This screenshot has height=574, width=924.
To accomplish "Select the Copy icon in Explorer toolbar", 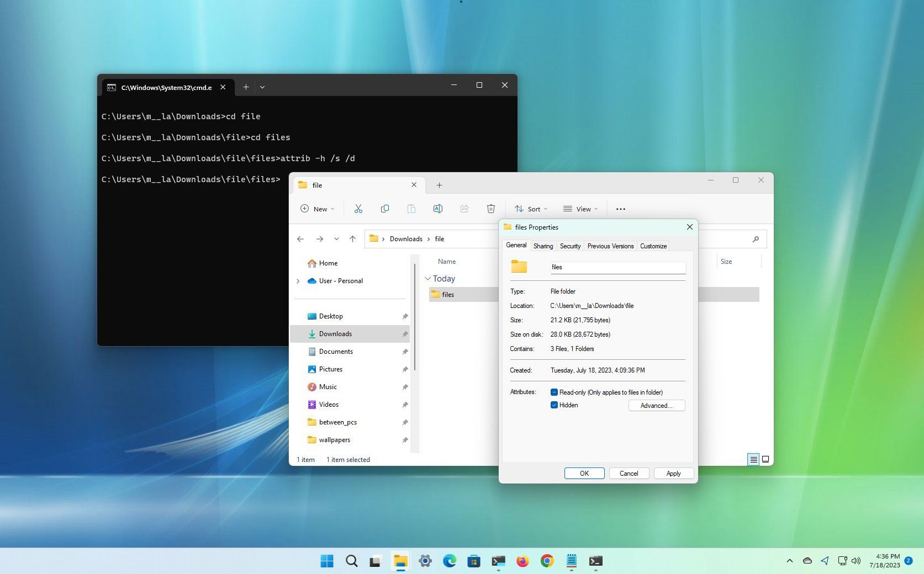I will (385, 209).
